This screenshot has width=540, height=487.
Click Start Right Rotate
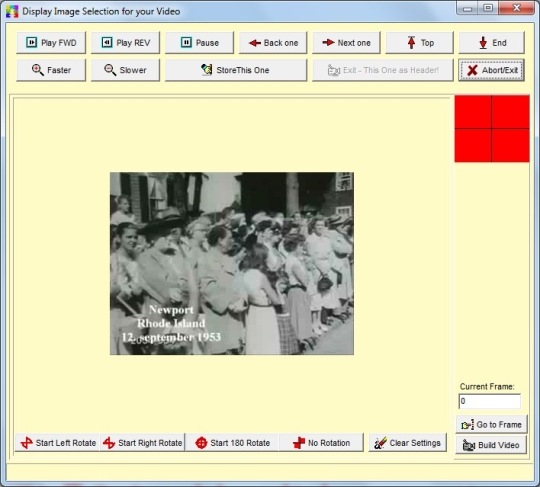point(143,443)
